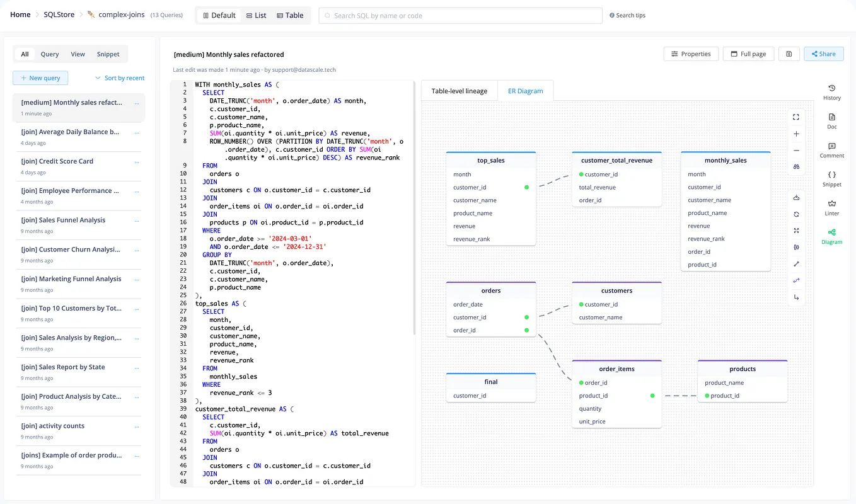Go to Home breadcrumb

point(20,15)
